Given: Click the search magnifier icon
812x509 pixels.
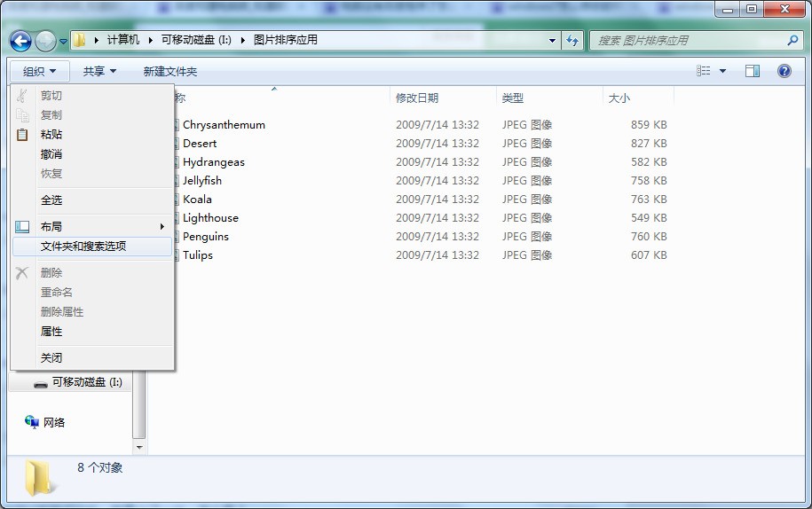Looking at the screenshot, I should coord(792,41).
